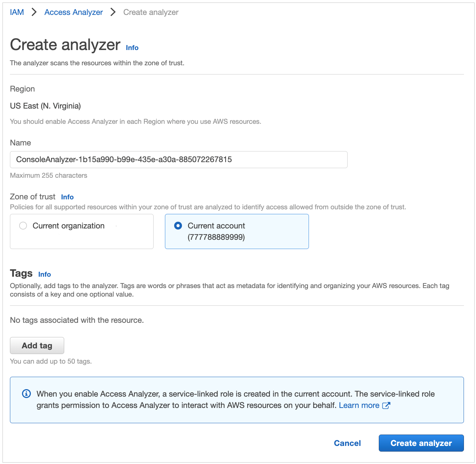Image resolution: width=476 pixels, height=464 pixels.
Task: Confirm Current account 777788889999 as zone of trust
Action: [237, 231]
